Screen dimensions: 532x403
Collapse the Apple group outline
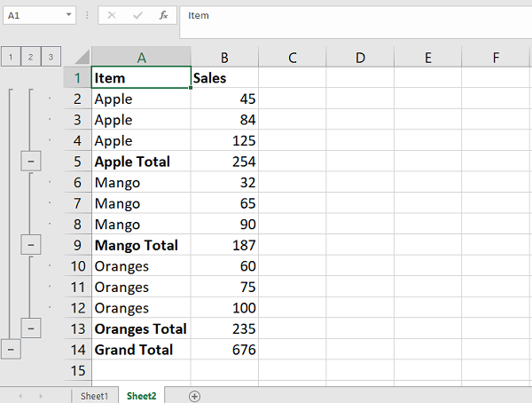pyautogui.click(x=31, y=162)
